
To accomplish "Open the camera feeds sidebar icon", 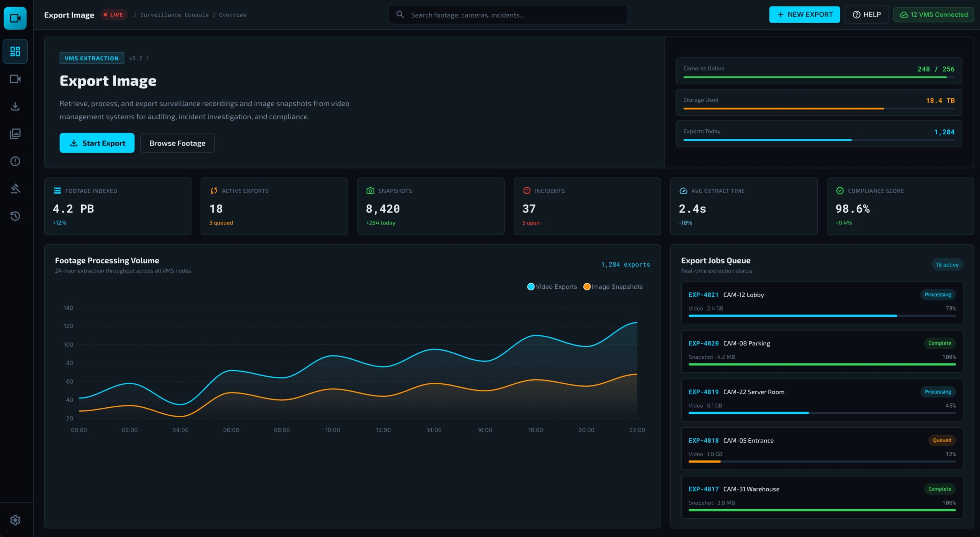I will tap(15, 79).
